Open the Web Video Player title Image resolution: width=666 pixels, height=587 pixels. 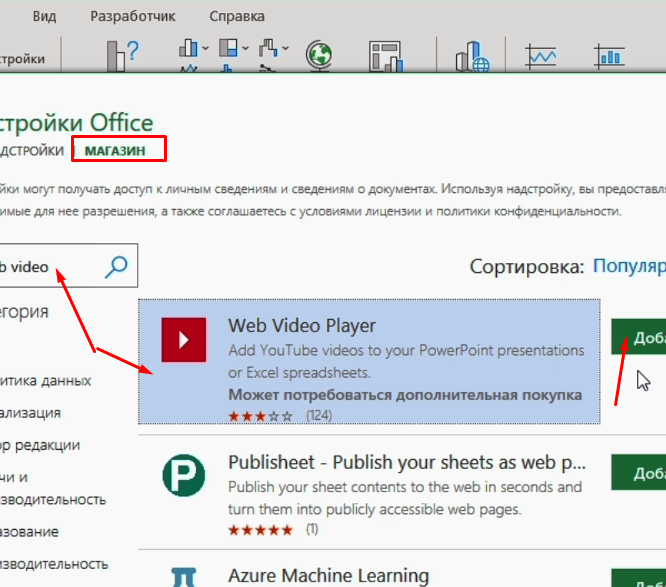click(x=302, y=326)
